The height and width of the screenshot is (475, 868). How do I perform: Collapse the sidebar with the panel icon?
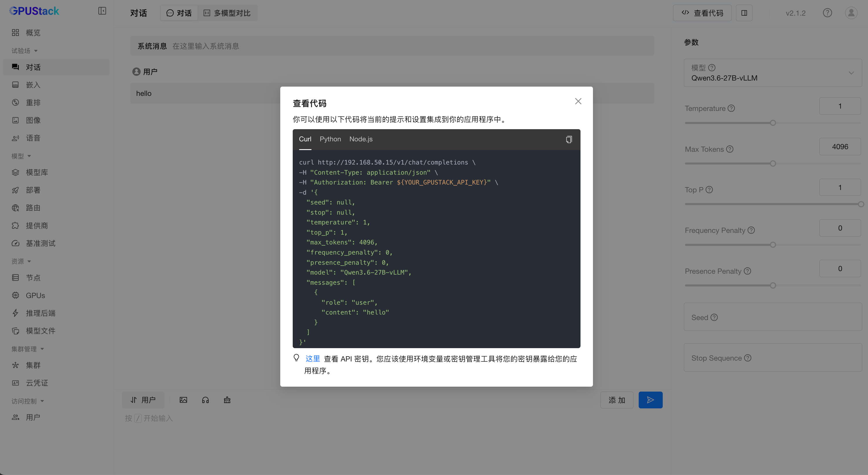pyautogui.click(x=102, y=11)
